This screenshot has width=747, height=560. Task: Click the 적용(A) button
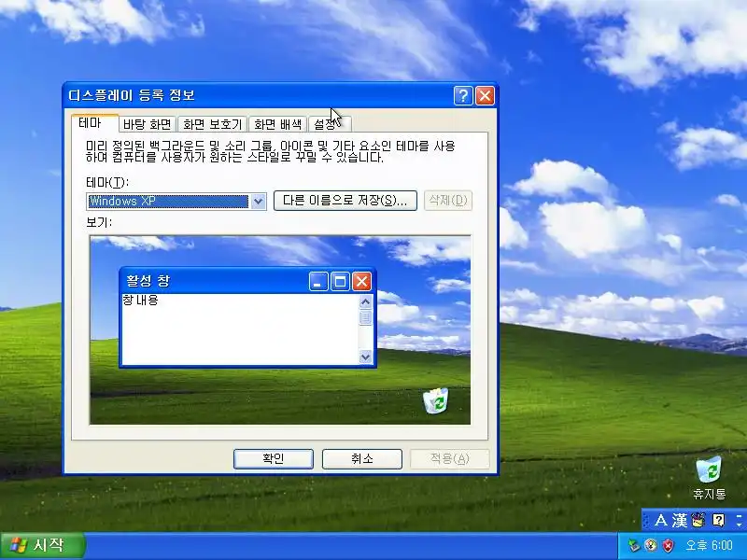(450, 458)
